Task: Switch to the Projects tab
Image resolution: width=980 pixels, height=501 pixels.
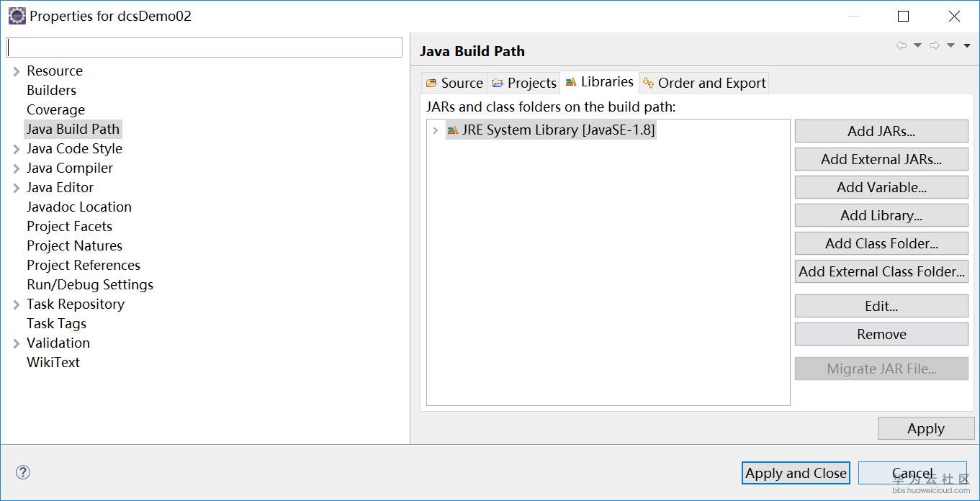Action: [524, 83]
